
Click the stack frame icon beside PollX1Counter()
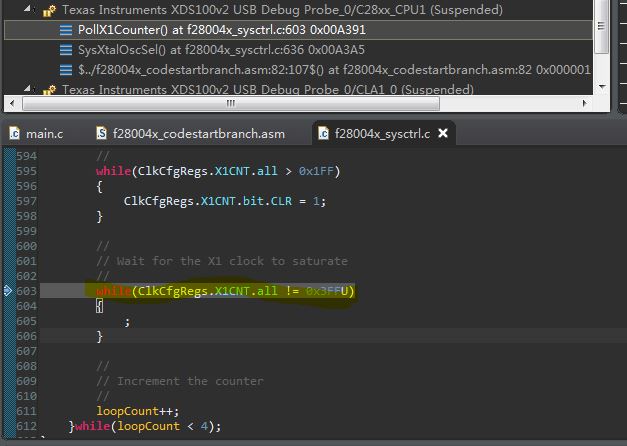point(66,30)
